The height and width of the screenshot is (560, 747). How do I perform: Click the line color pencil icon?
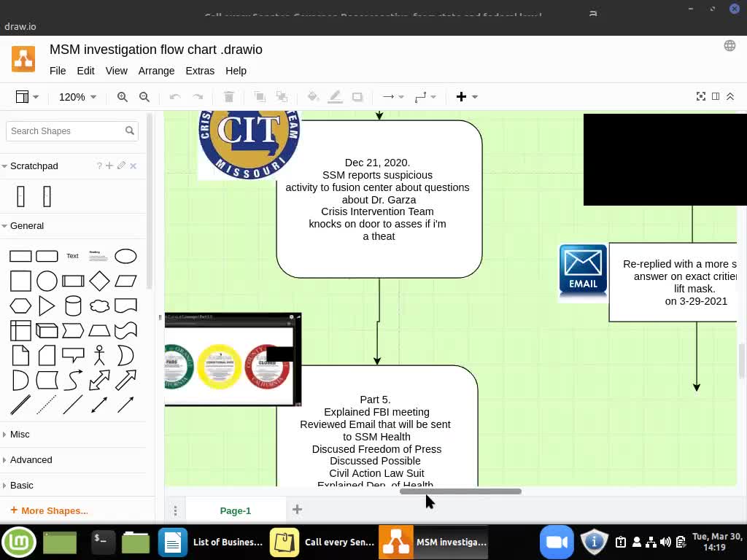(x=336, y=97)
